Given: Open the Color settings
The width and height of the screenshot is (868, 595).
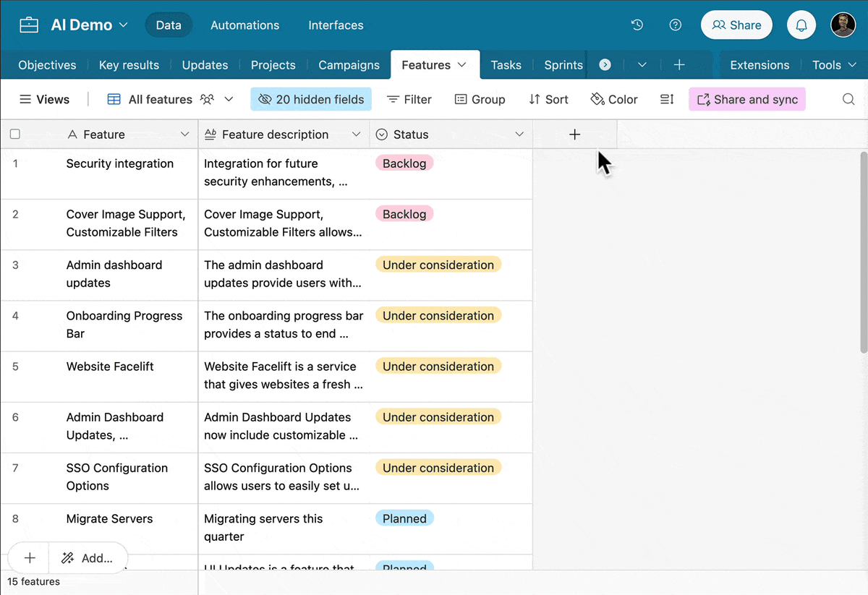Looking at the screenshot, I should (x=613, y=99).
